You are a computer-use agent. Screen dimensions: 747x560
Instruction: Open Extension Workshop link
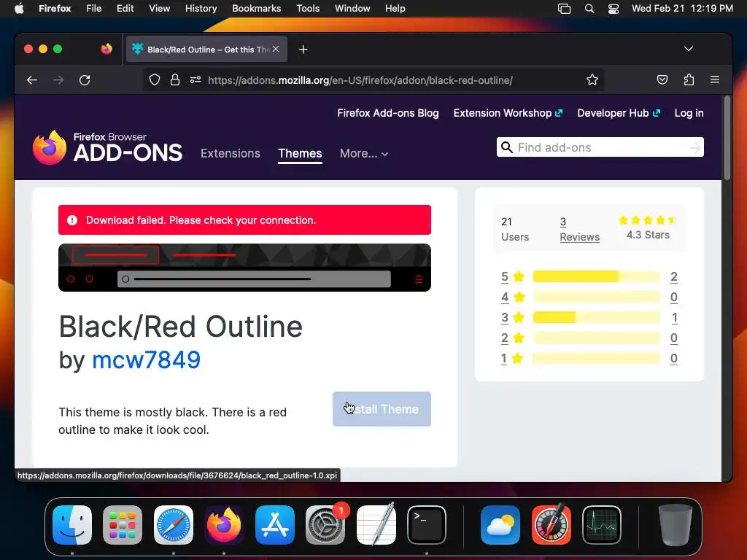click(508, 113)
